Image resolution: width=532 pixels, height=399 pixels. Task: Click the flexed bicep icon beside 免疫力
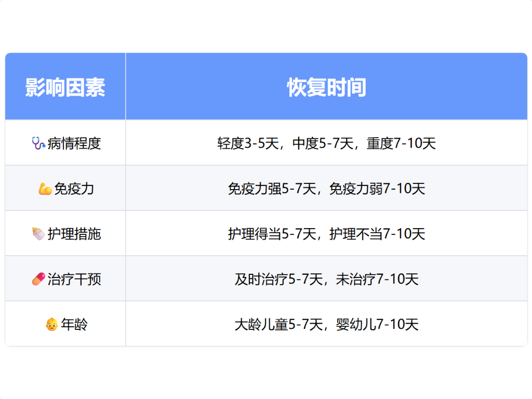click(45, 189)
